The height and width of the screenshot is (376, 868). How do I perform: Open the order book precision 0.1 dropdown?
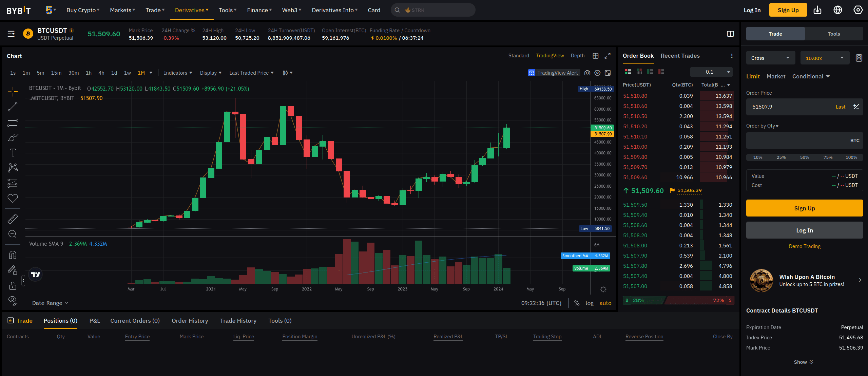[711, 72]
